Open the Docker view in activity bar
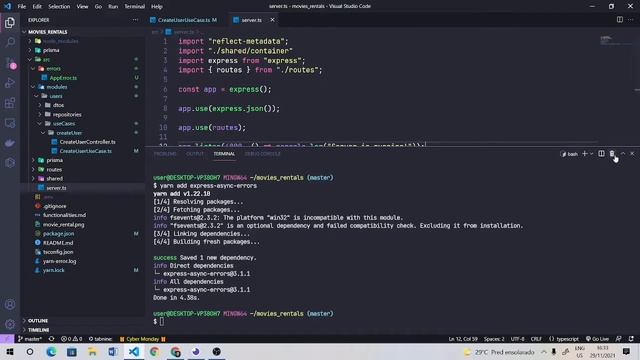 pos(10,143)
